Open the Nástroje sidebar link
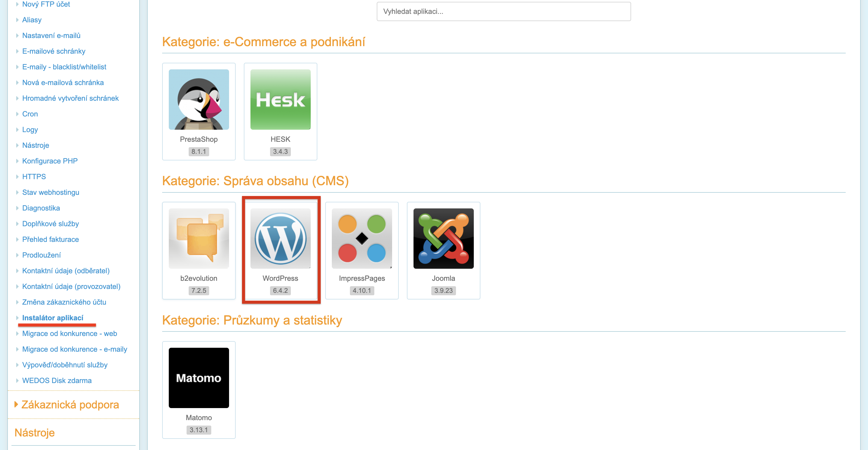 [x=36, y=145]
